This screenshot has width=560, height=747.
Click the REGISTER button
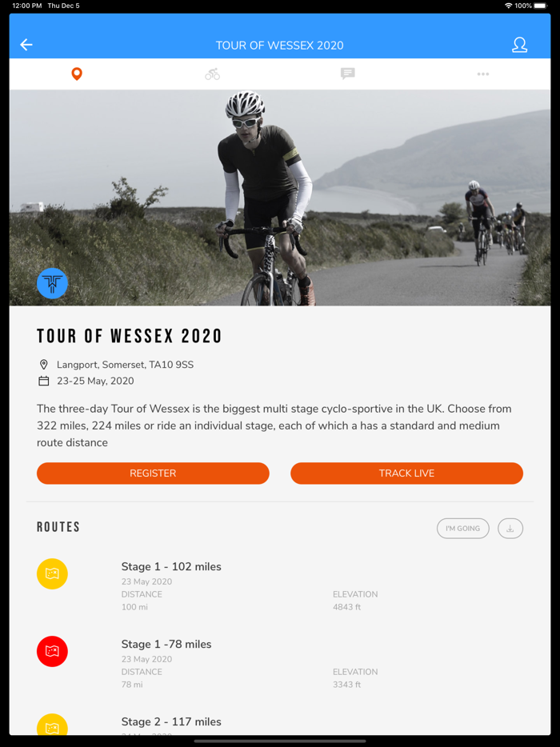coord(153,473)
